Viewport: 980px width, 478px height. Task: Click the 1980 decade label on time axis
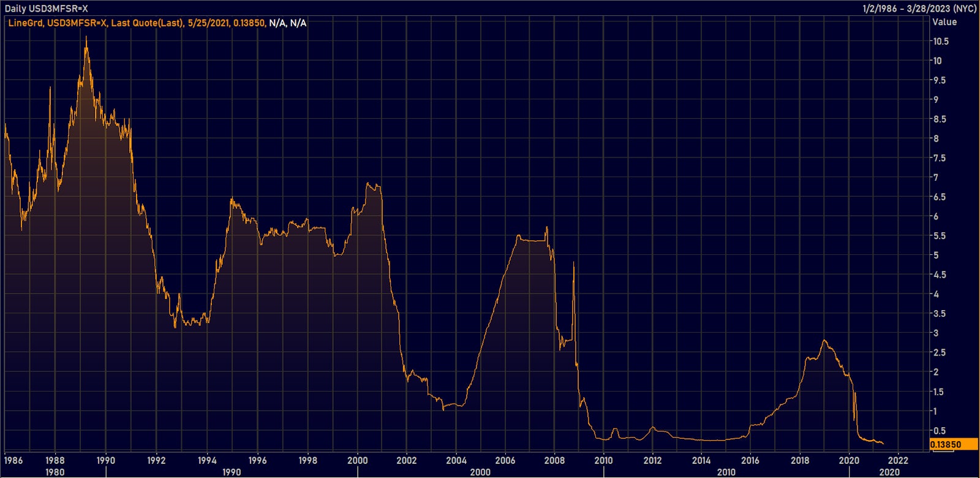point(55,472)
